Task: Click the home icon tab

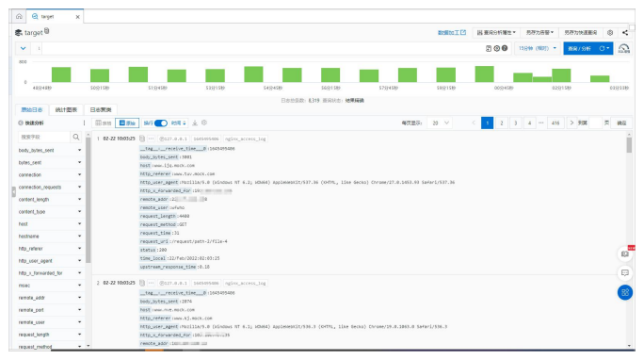Action: coord(19,16)
